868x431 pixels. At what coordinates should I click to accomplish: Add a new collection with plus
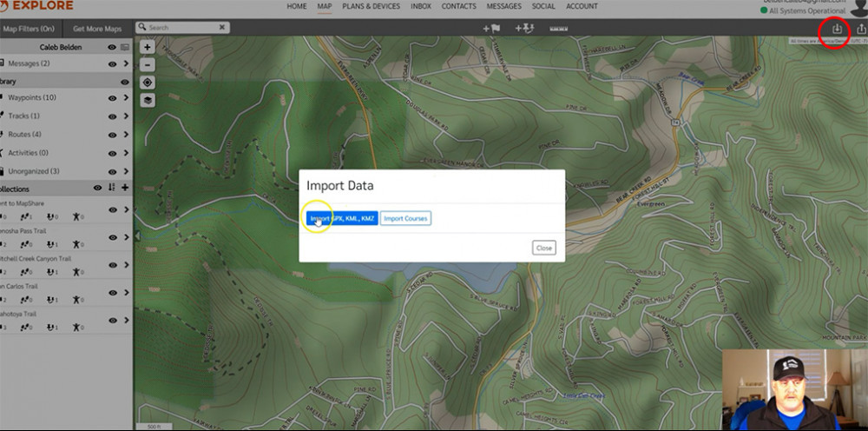(x=125, y=188)
